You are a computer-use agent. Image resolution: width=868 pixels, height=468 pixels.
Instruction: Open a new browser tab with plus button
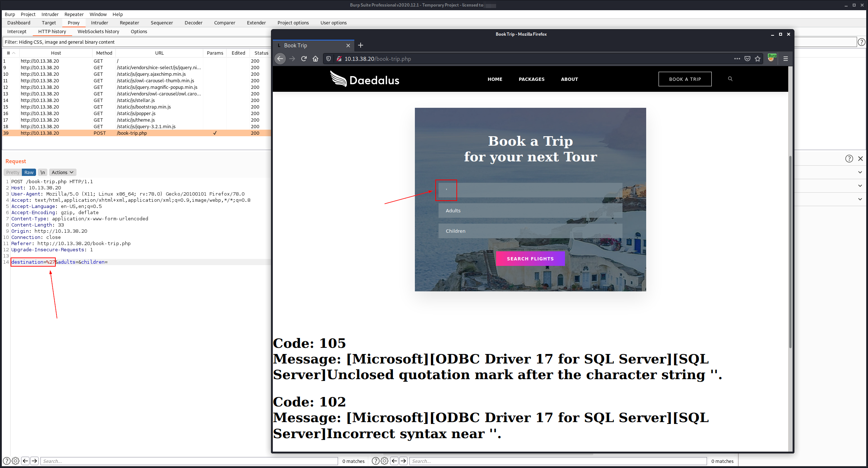pyautogui.click(x=360, y=45)
